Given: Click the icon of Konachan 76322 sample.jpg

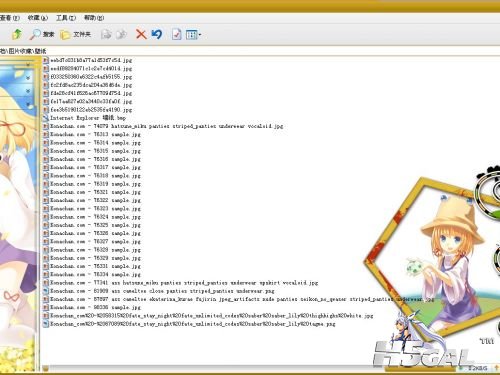Looking at the screenshot, I should point(46,200).
